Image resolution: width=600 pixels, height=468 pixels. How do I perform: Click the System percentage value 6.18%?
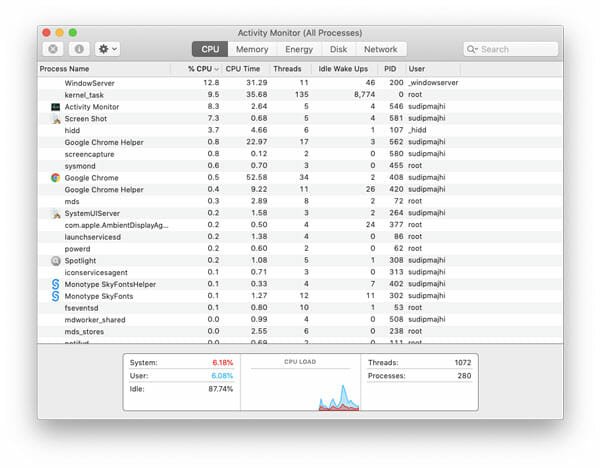222,363
